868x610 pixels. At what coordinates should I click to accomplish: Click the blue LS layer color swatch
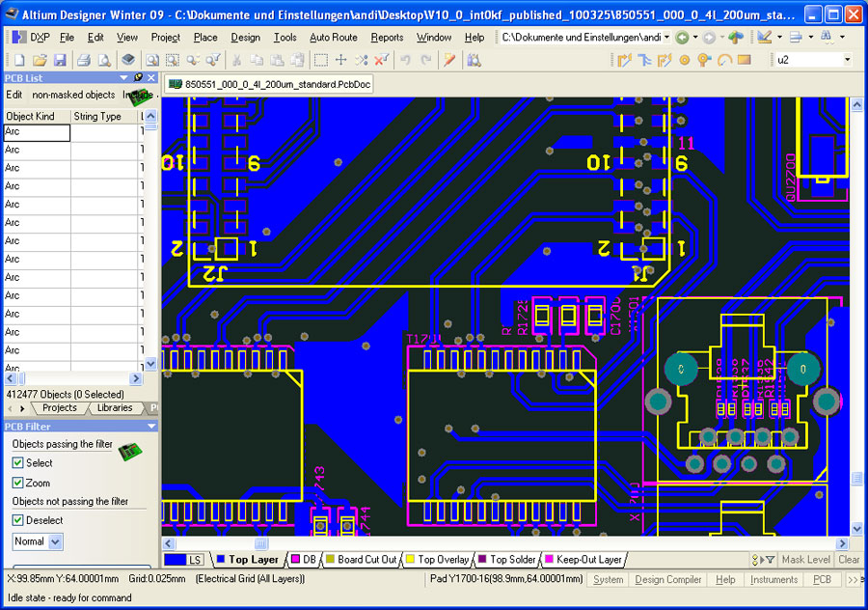pyautogui.click(x=176, y=560)
